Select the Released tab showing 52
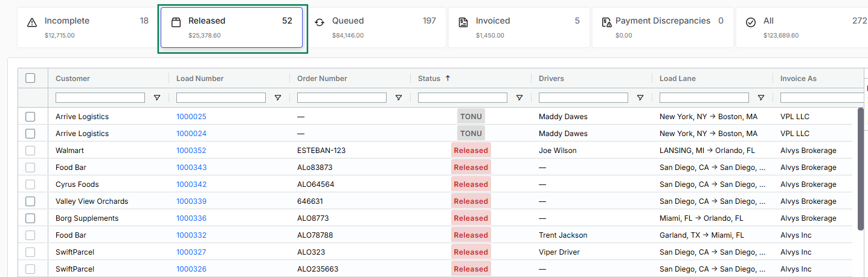868x277 pixels. pyautogui.click(x=231, y=27)
